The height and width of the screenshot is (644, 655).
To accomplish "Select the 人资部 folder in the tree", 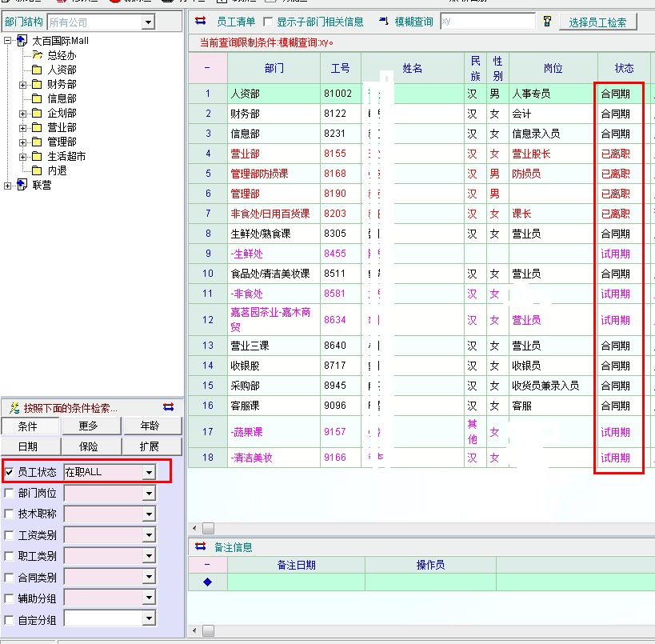I will [37, 70].
